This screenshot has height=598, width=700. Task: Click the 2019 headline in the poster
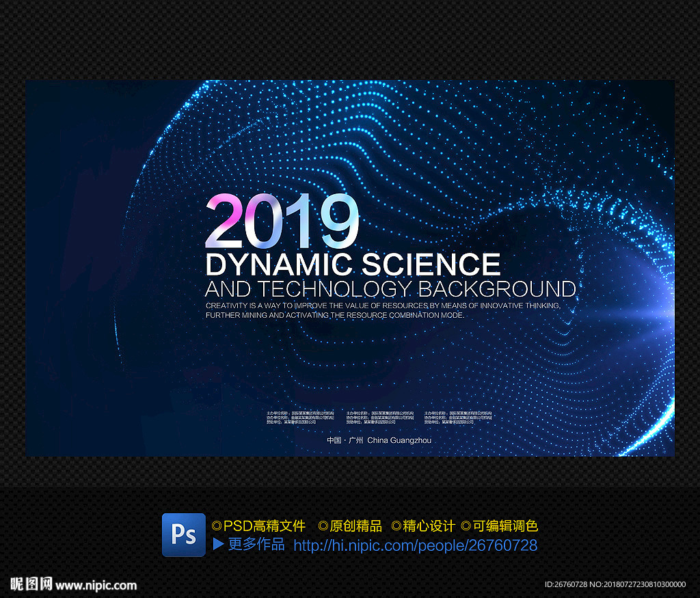pyautogui.click(x=282, y=221)
